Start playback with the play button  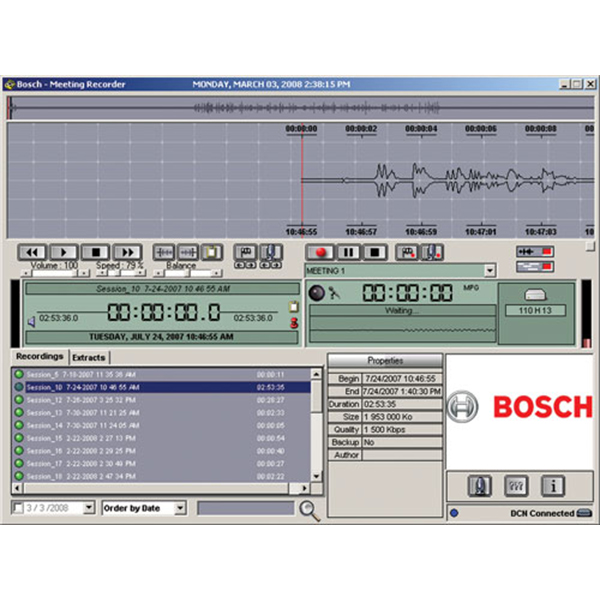coord(64,252)
